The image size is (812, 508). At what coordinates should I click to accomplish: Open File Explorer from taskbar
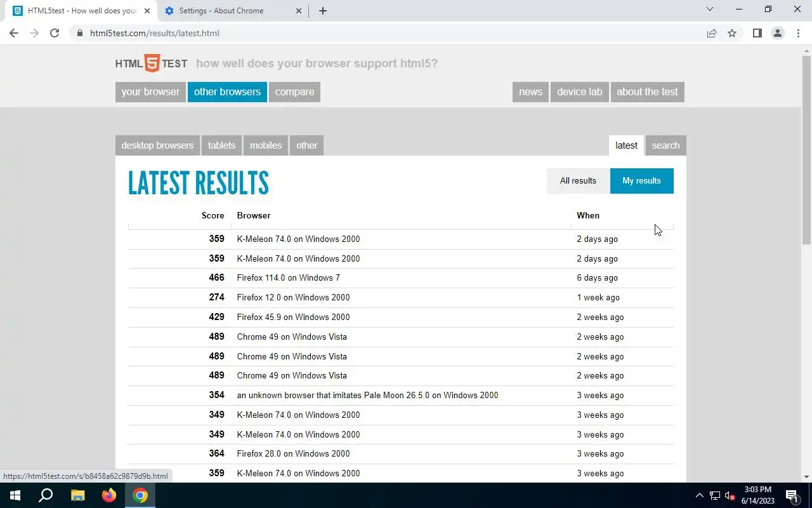(77, 495)
